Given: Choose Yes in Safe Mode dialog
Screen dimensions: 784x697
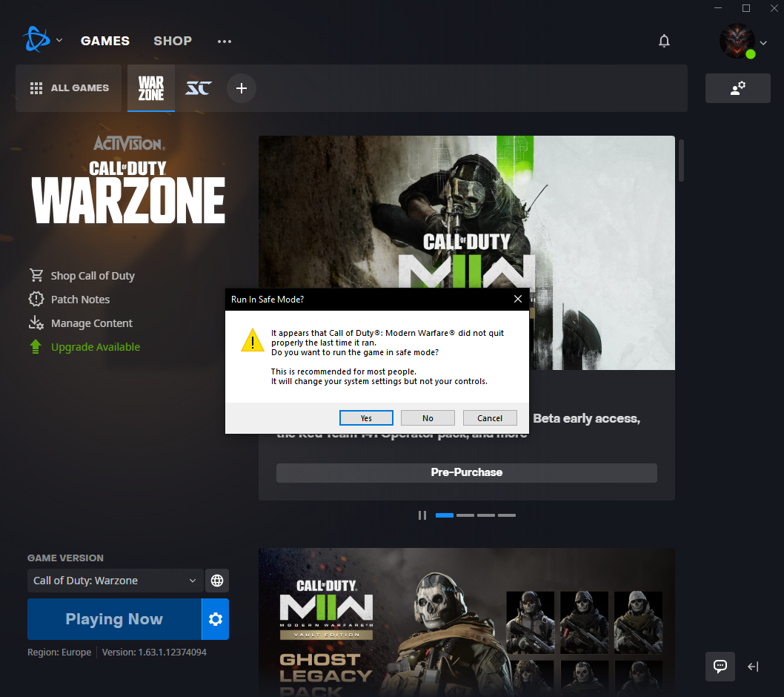Looking at the screenshot, I should 366,417.
